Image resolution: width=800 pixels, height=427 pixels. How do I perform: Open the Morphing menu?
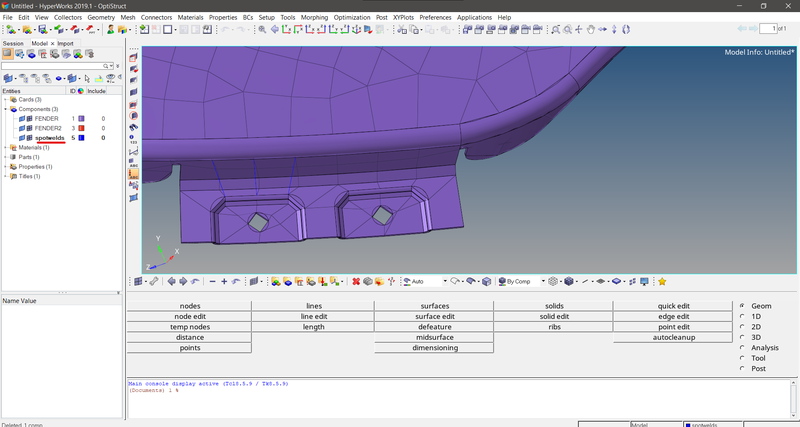312,18
